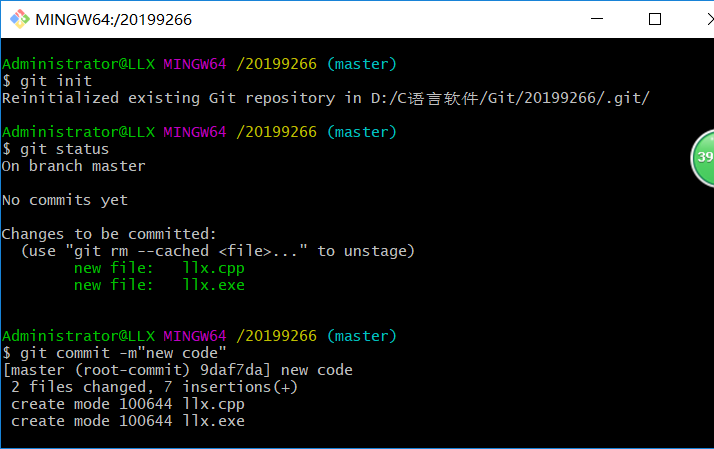714x449 pixels.
Task: Click the green 'new file: llx.exe' entry
Action: pos(159,285)
